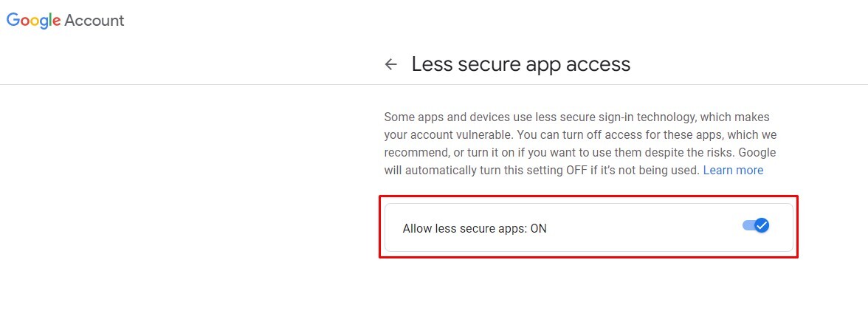Click the "Account" word beside the Google logo
Image resolution: width=868 pixels, height=336 pixels.
[x=94, y=21]
